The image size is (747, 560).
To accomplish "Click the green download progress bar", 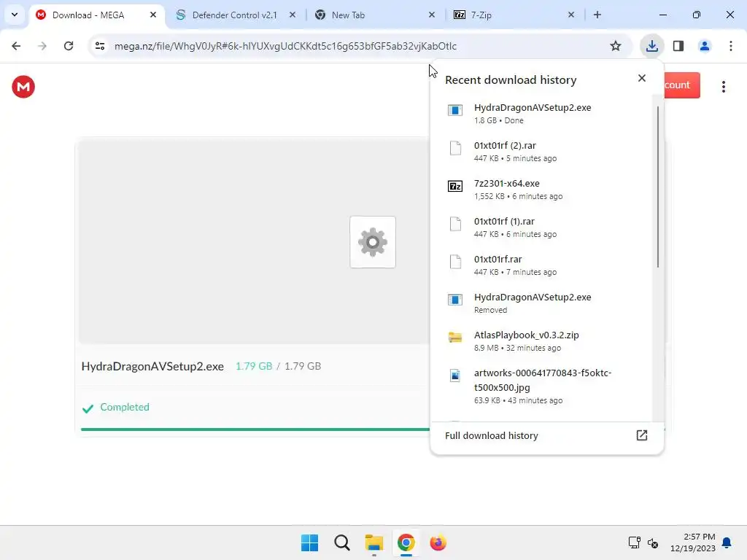I will click(255, 429).
